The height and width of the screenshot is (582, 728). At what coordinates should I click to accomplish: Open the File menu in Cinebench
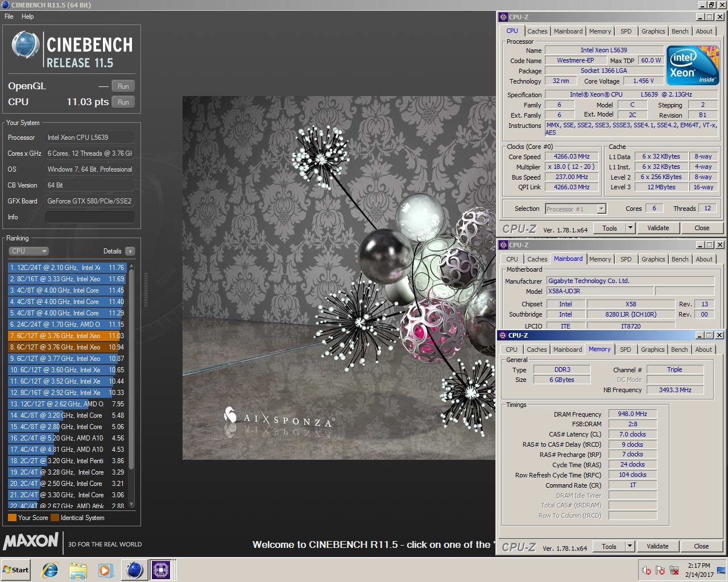click(9, 16)
